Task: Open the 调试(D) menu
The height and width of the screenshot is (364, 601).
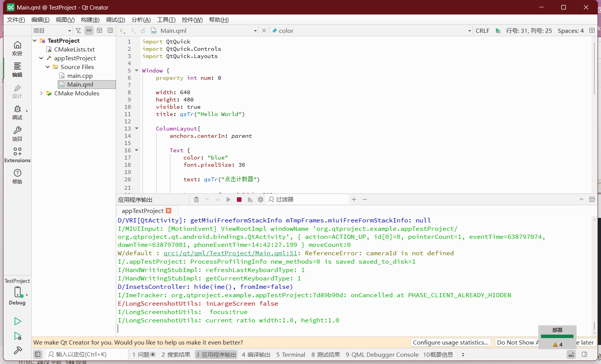Action: tap(115, 20)
